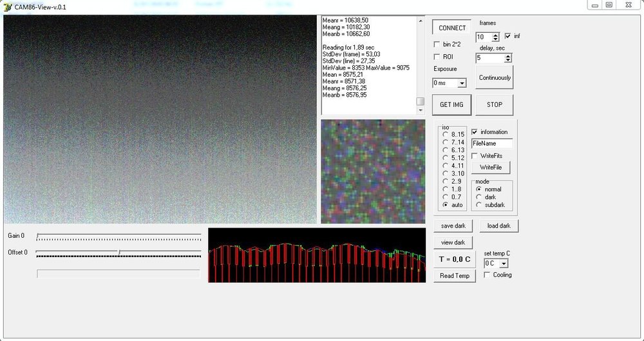Viewport: 644px width, 341px height.
Task: Click 'Meanb = 10662,60' log line
Action: [x=346, y=34]
